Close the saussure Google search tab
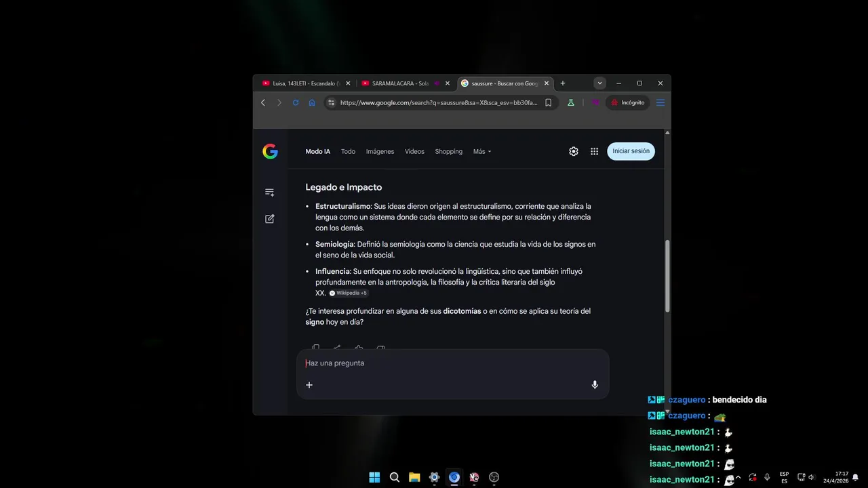Screen dimensions: 868x488 (x=547, y=83)
